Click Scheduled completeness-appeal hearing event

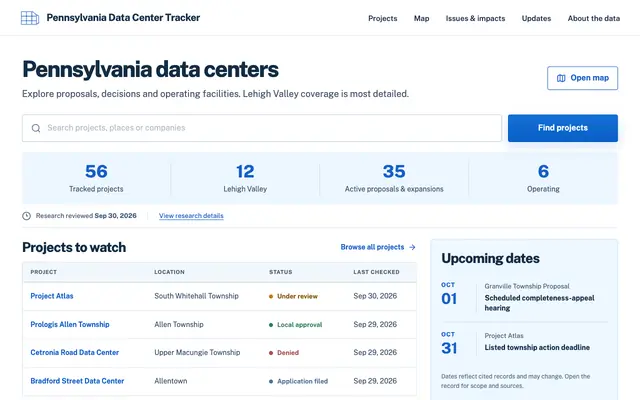click(539, 303)
